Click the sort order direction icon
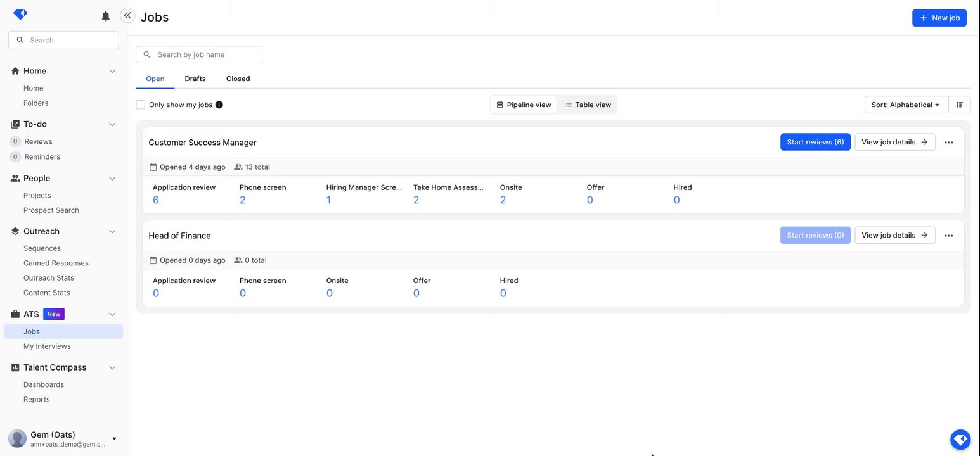 point(959,104)
